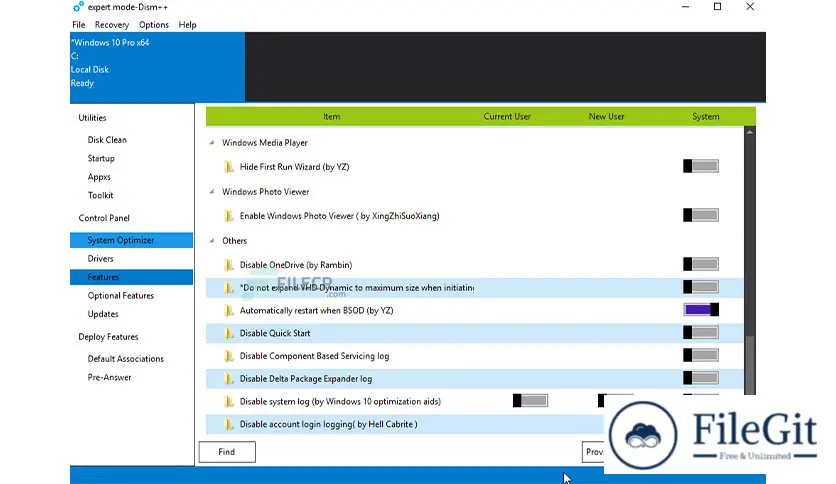Toggle System switch for Enable Windows Photo Viewer

701,215
